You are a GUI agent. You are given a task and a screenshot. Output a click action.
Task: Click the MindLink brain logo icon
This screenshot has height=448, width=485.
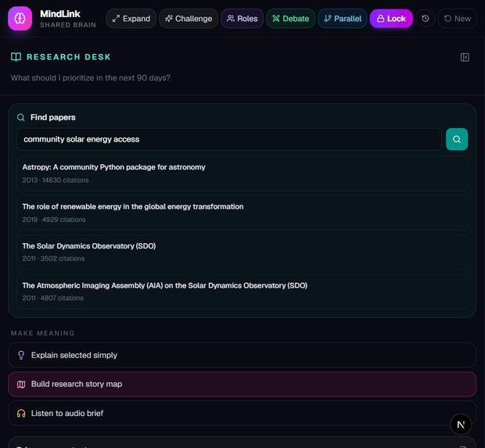tap(20, 19)
